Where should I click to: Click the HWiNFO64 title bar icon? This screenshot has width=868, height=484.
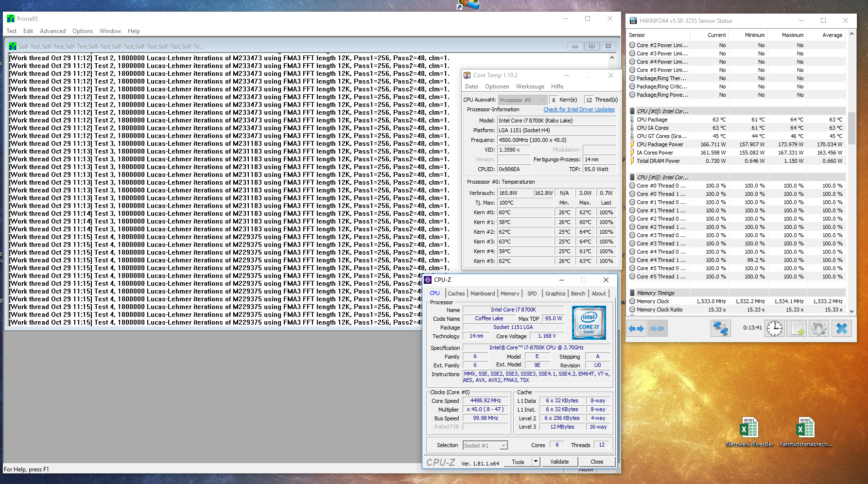click(x=633, y=21)
